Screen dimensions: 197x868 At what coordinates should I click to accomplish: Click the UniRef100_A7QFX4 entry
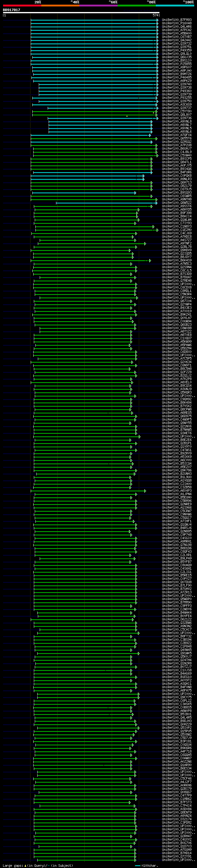pyautogui.click(x=177, y=135)
